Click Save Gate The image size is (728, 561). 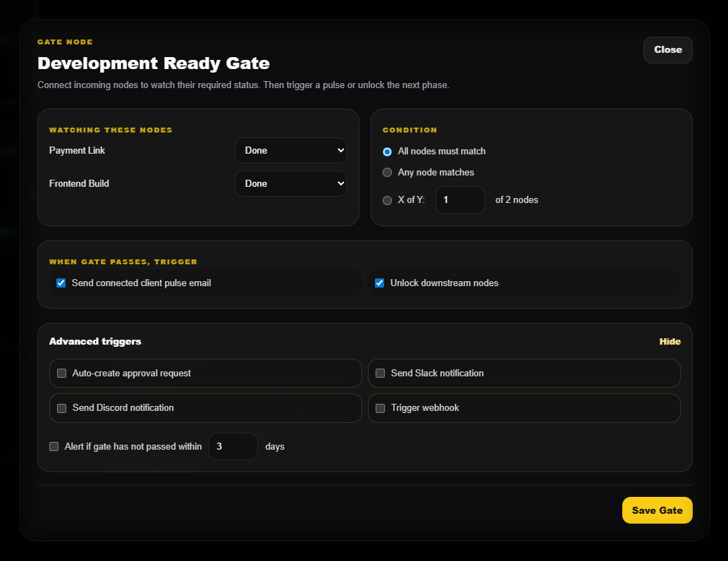point(657,510)
